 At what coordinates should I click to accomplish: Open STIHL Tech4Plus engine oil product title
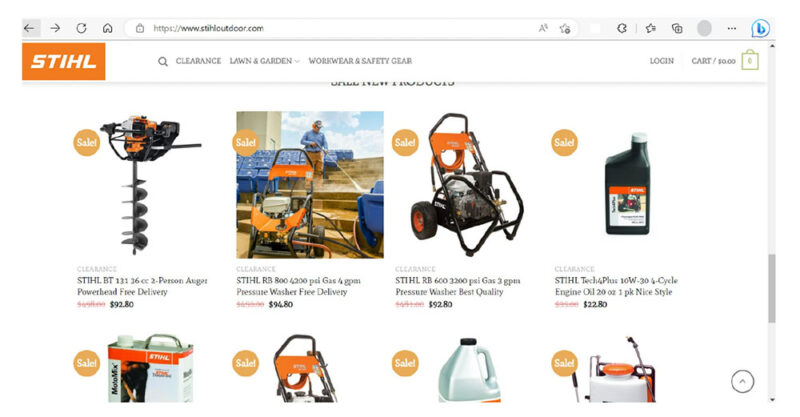pyautogui.click(x=616, y=286)
